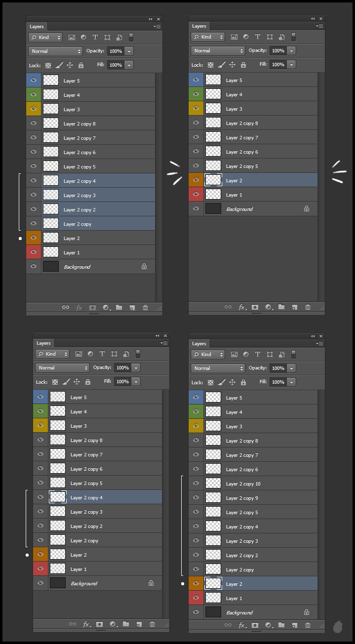
Task: Open Kind filter dropdown in top-left panel
Action: pyautogui.click(x=45, y=38)
